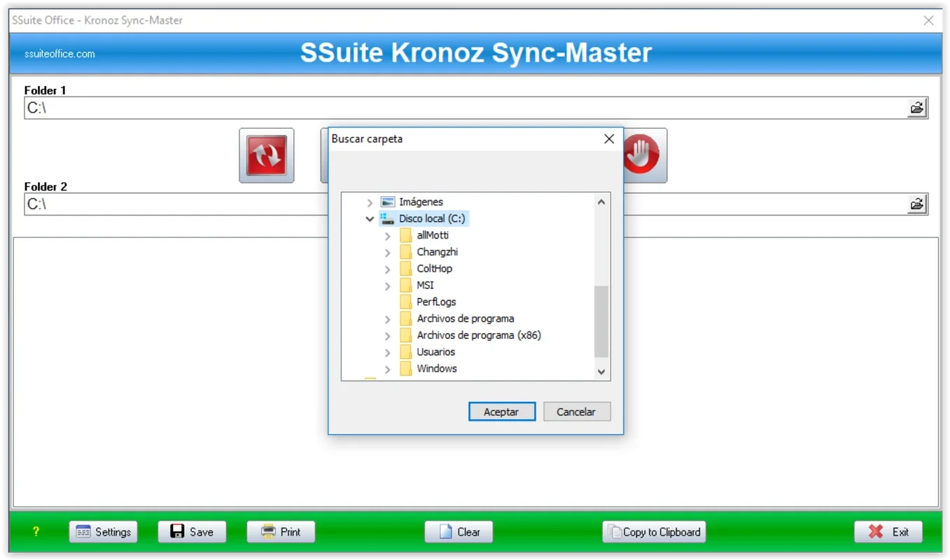Click the yellow question mark help icon
Screen dimensions: 950x560
pyautogui.click(x=36, y=532)
